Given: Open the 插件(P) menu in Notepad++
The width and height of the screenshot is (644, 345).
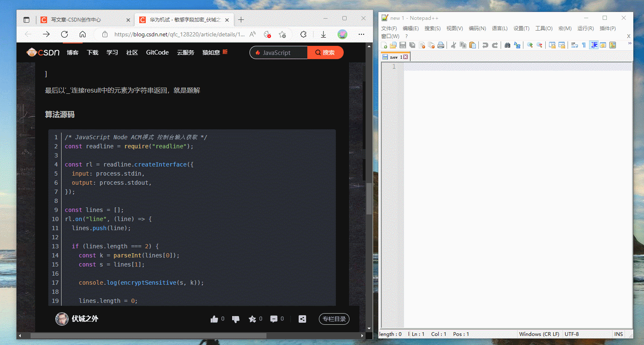Looking at the screenshot, I should [608, 29].
